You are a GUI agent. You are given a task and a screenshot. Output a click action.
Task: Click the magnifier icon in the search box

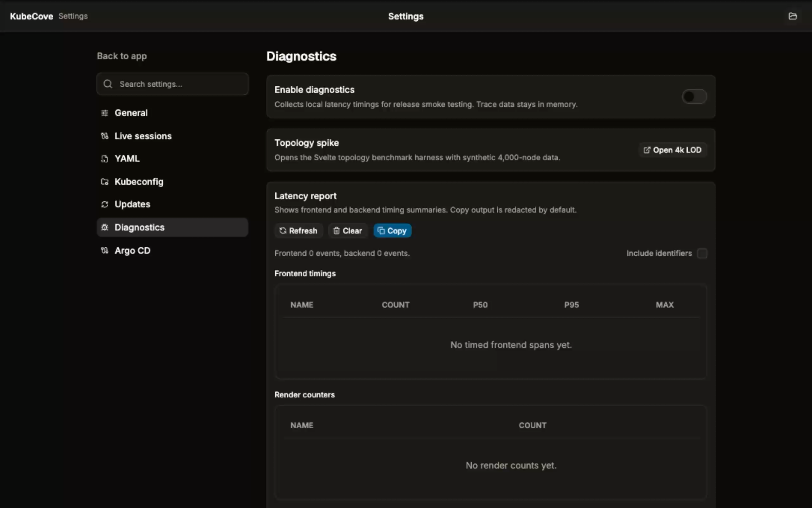tap(108, 84)
